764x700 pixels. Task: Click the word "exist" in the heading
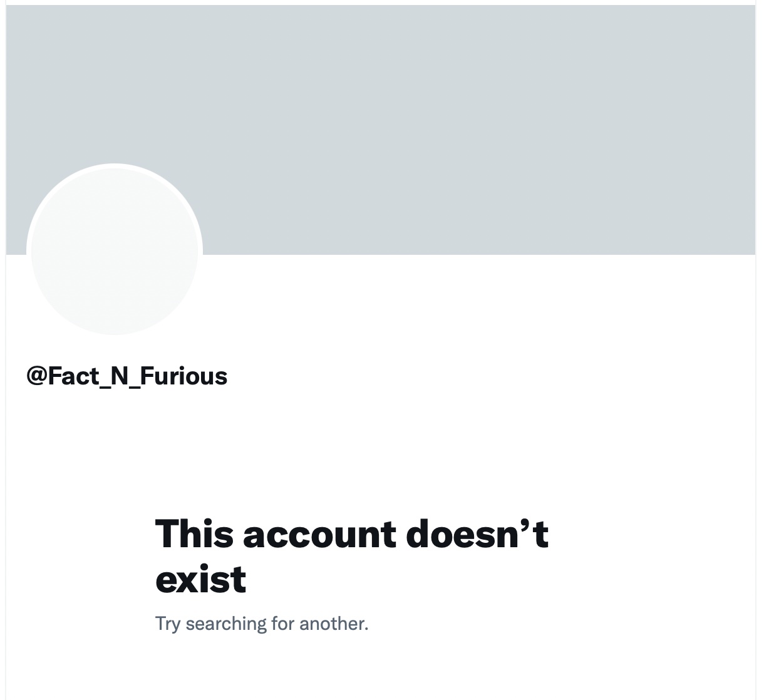[200, 579]
